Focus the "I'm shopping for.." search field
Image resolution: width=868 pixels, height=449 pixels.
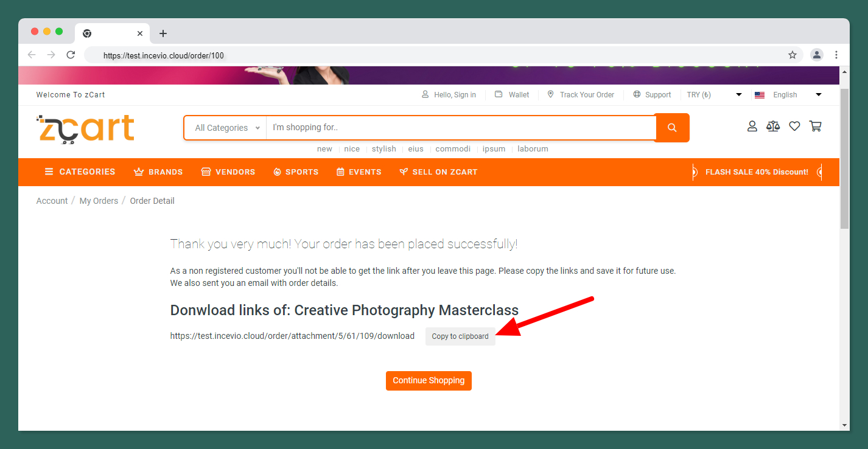tap(460, 128)
